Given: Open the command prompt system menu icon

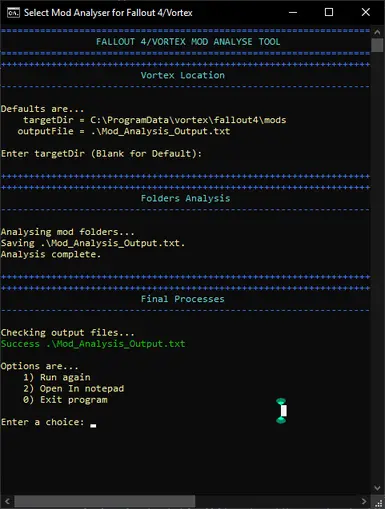Looking at the screenshot, I should point(13,13).
